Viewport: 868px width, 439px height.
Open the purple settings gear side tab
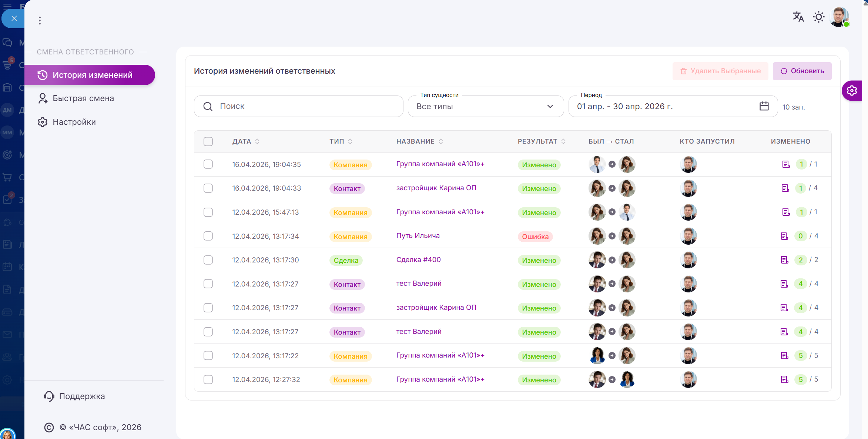tap(852, 91)
